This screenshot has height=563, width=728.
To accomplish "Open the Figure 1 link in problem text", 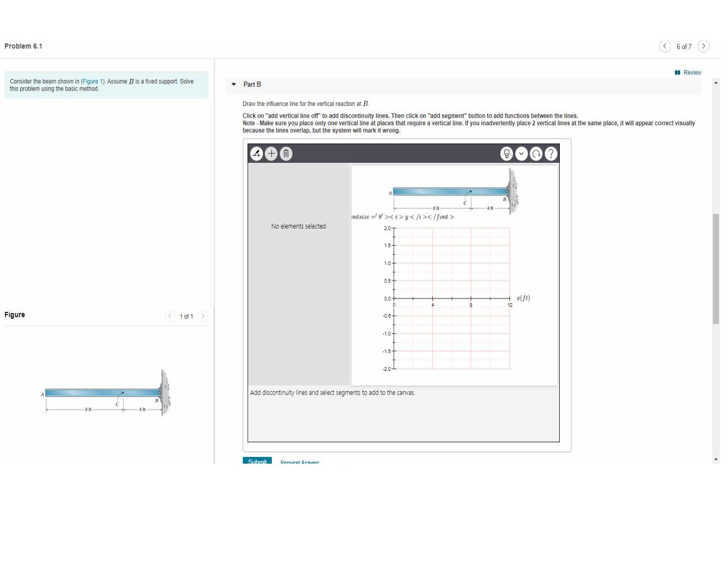I will pos(93,81).
